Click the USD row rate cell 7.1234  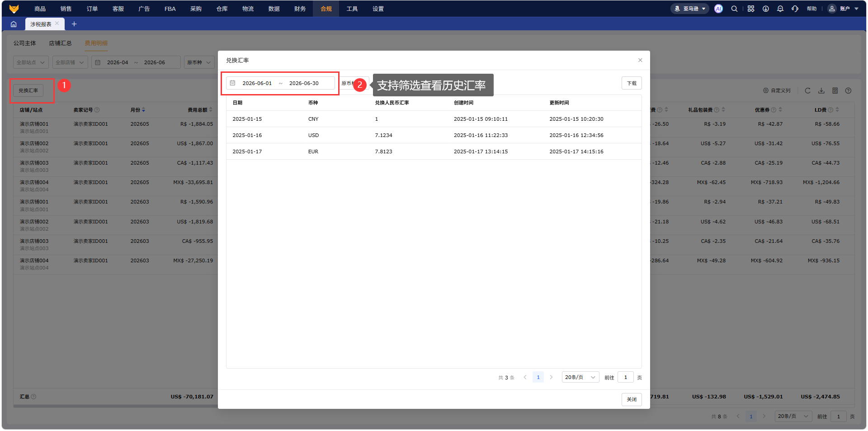point(384,135)
